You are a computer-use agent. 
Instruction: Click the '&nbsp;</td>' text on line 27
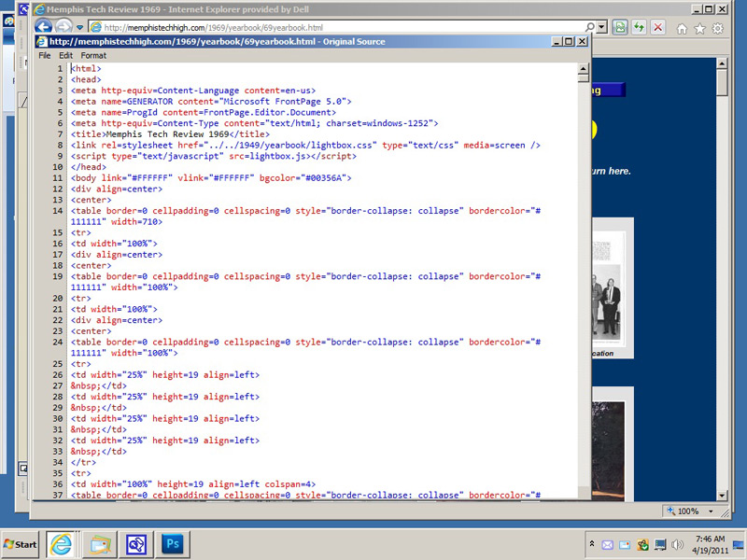tap(99, 385)
